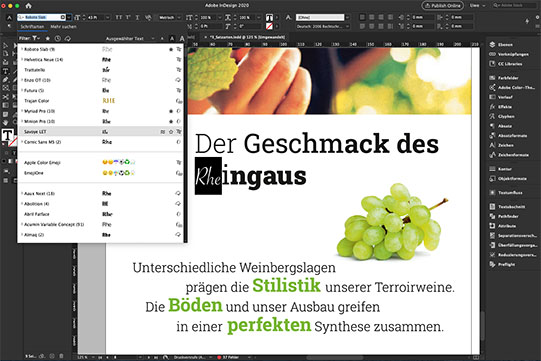Screen dimensions: 541x361
Task: Open the Verknüpfungen panel
Action: coord(509,54)
